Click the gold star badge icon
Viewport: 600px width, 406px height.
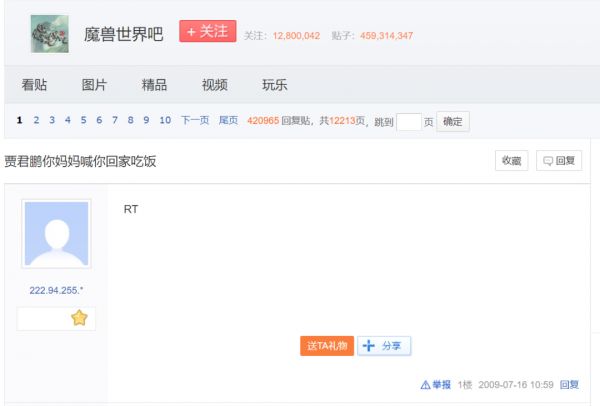point(79,318)
